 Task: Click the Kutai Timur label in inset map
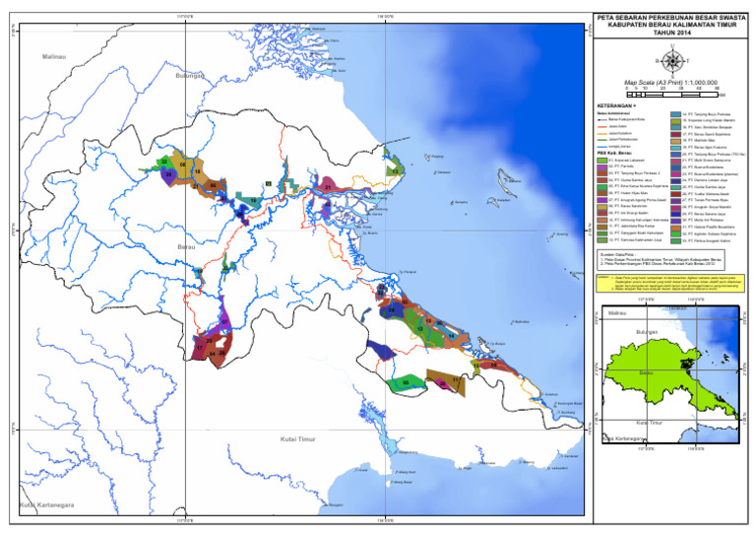651,422
